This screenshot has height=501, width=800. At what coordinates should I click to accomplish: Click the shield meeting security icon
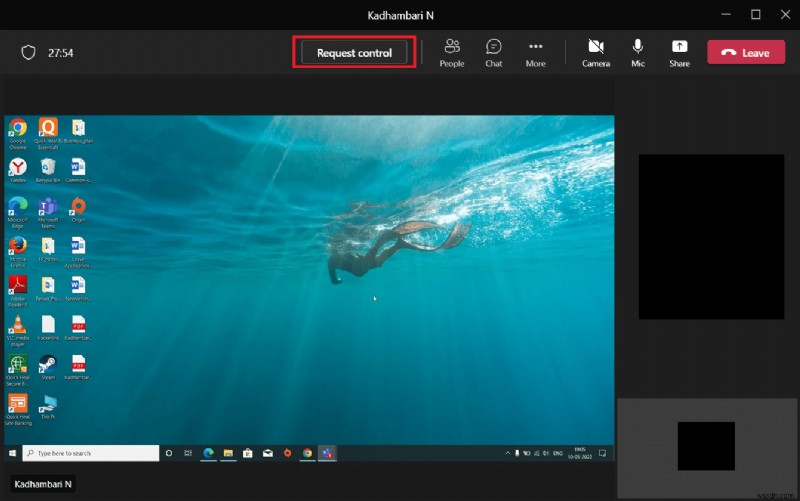[x=30, y=53]
